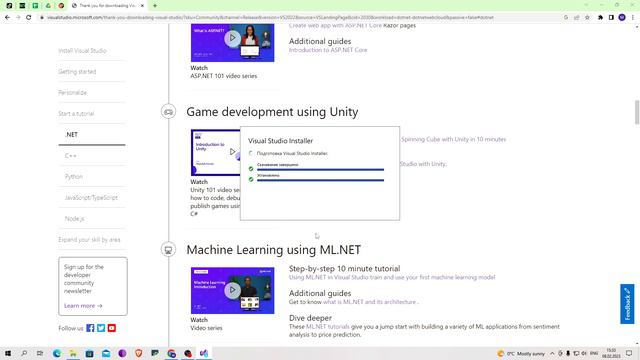Open Mail app from taskbar

[106, 353]
